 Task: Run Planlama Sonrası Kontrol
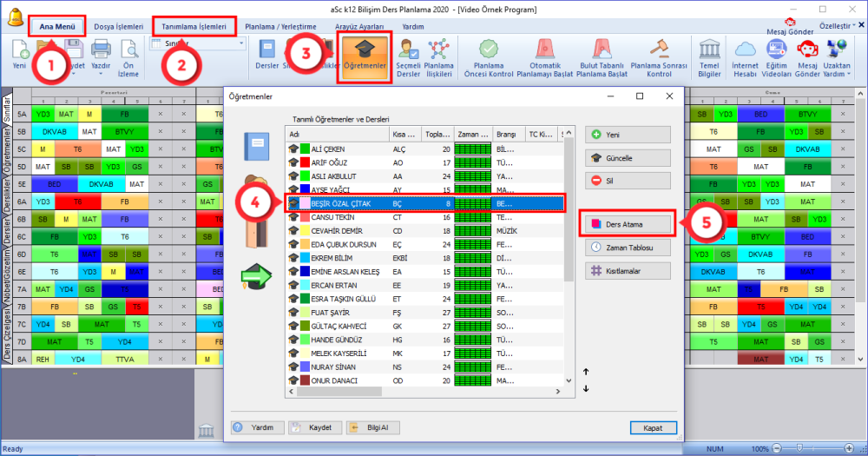(659, 58)
